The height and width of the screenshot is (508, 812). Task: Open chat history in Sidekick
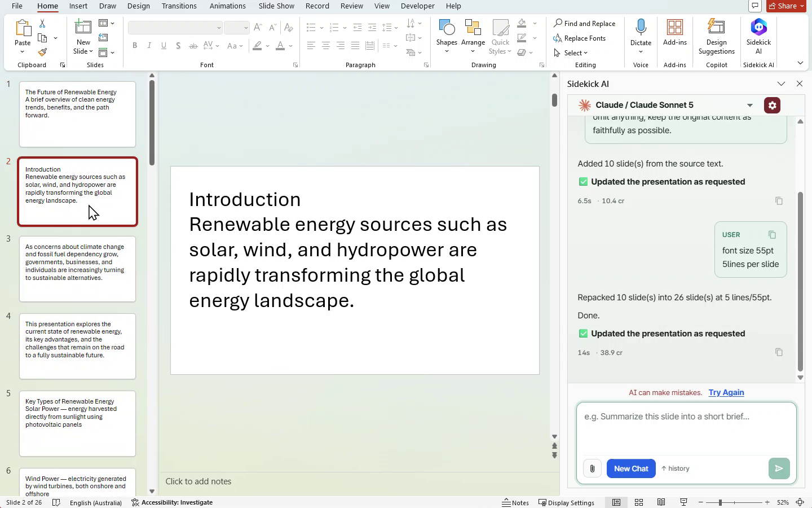coord(676,468)
